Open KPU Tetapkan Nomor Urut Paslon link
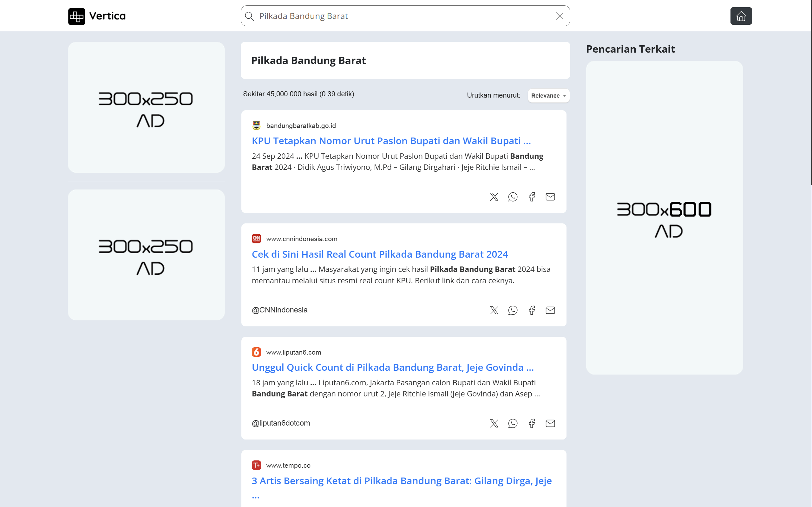The height and width of the screenshot is (507, 812). pyautogui.click(x=391, y=141)
